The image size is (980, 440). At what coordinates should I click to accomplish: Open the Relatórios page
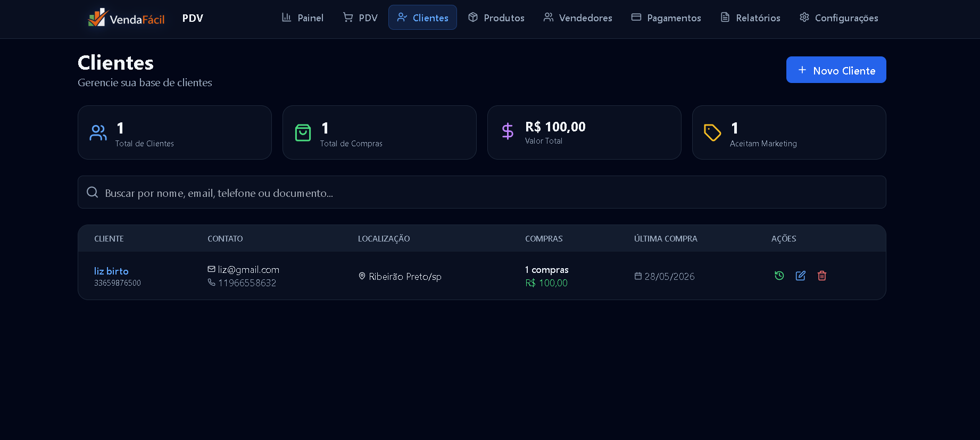click(750, 18)
